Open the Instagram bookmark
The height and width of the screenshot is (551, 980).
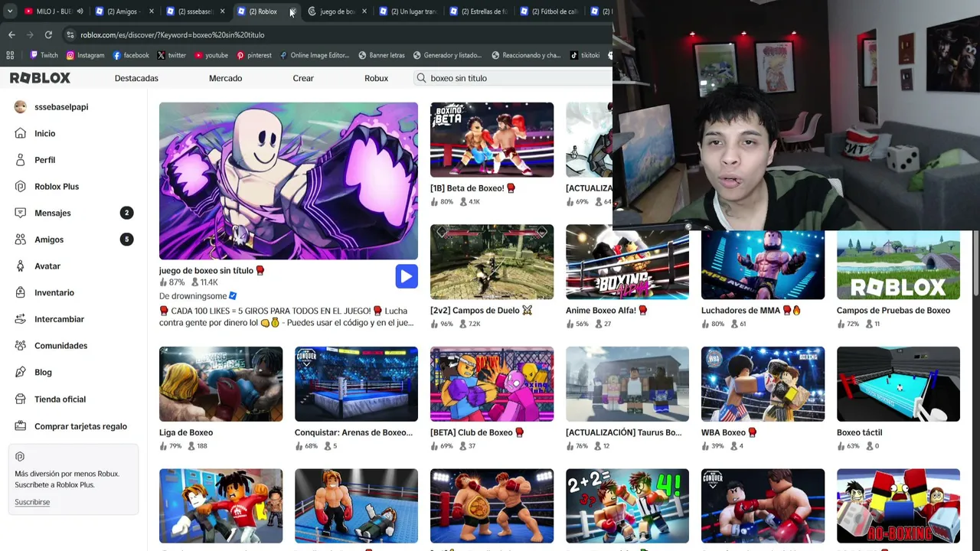85,55
